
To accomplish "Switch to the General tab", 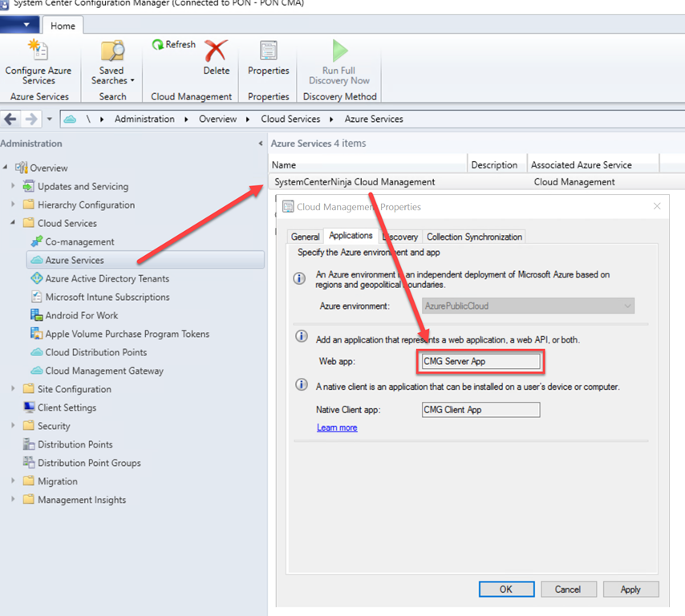I will tap(306, 237).
